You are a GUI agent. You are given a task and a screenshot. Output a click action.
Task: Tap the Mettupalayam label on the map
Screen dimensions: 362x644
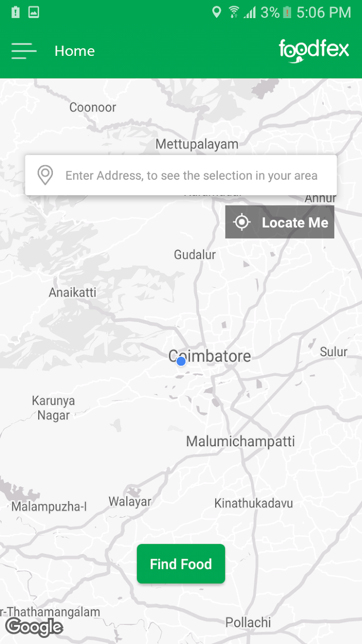click(x=197, y=144)
